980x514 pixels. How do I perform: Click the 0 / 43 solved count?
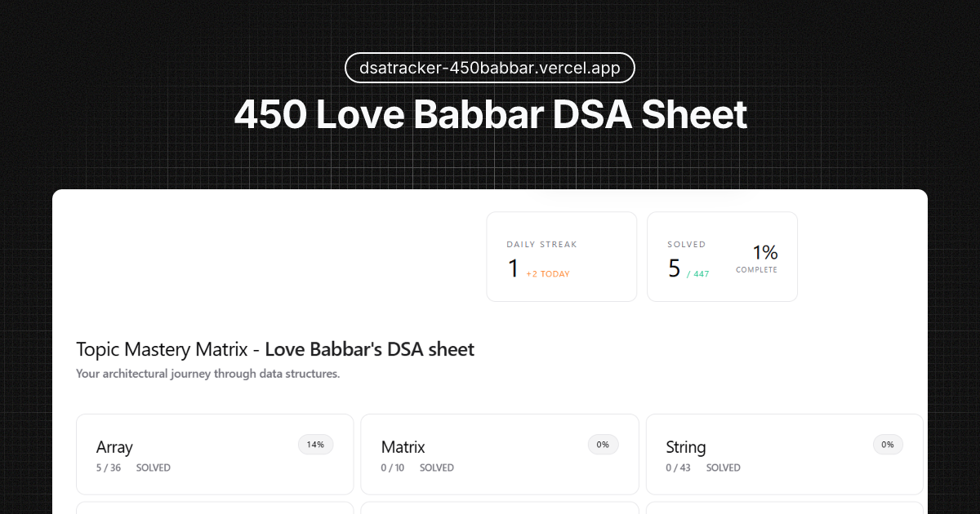(678, 468)
